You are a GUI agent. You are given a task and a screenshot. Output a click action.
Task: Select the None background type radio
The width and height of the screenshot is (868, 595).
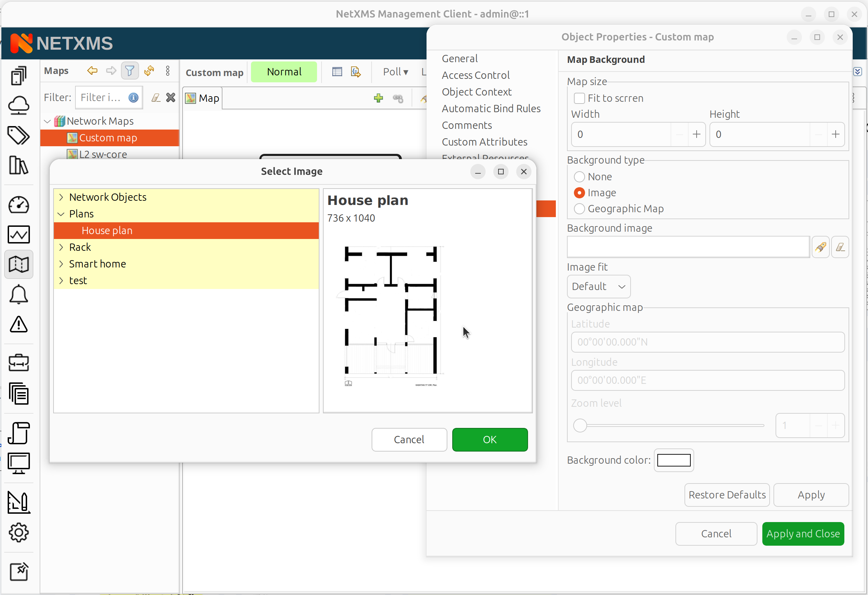pyautogui.click(x=579, y=177)
